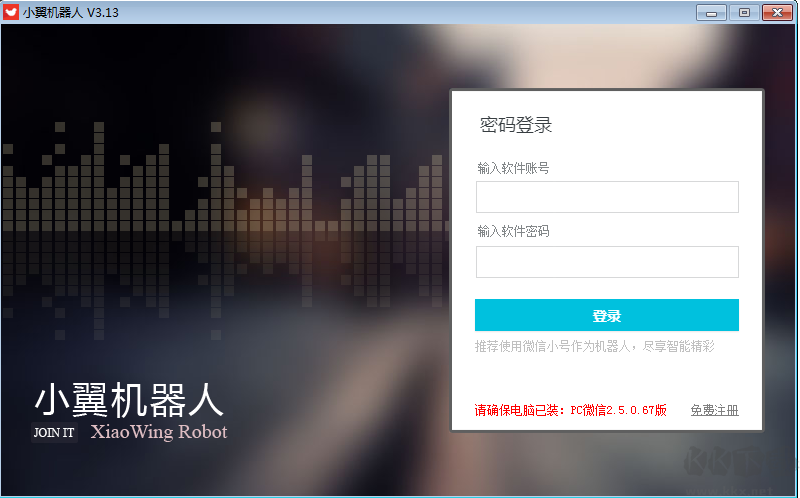
Task: Click the software account input field
Action: [607, 197]
